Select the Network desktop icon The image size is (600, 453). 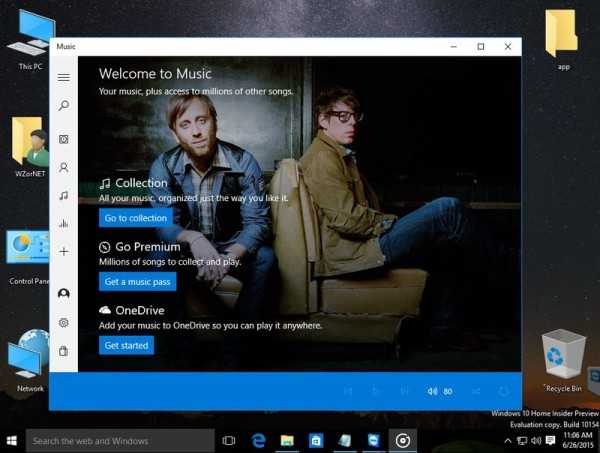click(30, 361)
